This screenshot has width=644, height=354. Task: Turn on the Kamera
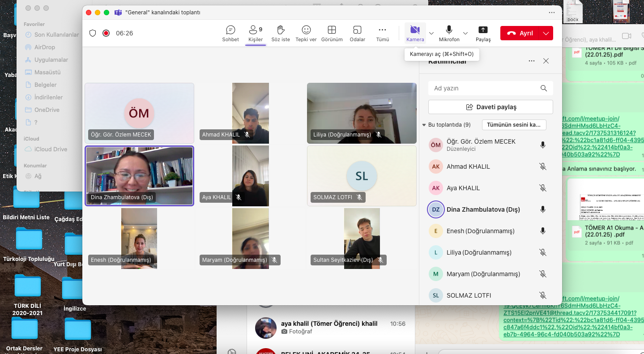415,33
